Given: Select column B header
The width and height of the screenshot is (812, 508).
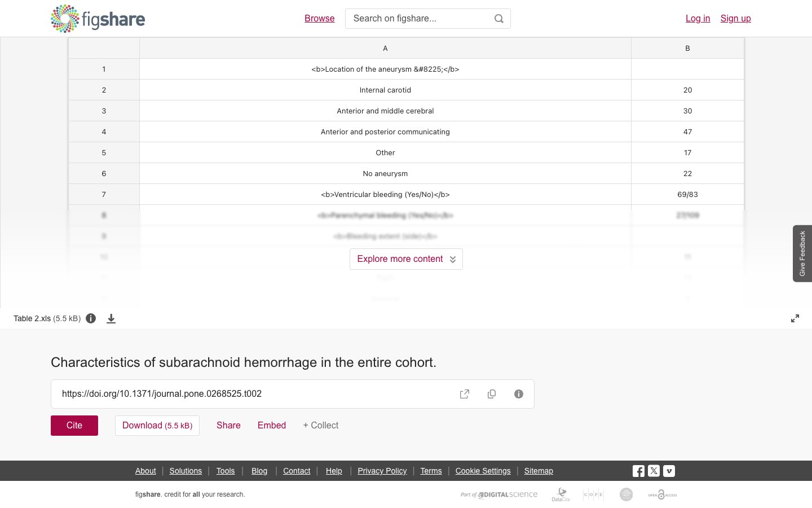Looking at the screenshot, I should pyautogui.click(x=687, y=48).
